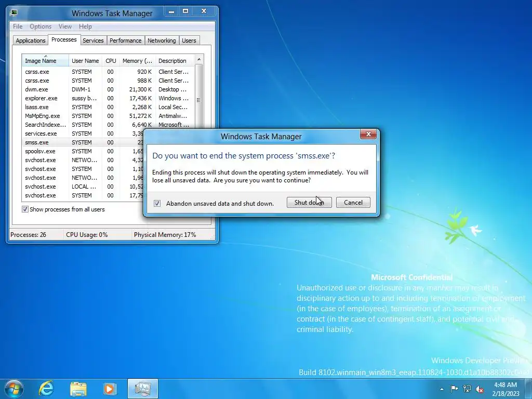Image resolution: width=532 pixels, height=399 pixels.
Task: Close the Windows Task Manager window
Action: click(204, 11)
